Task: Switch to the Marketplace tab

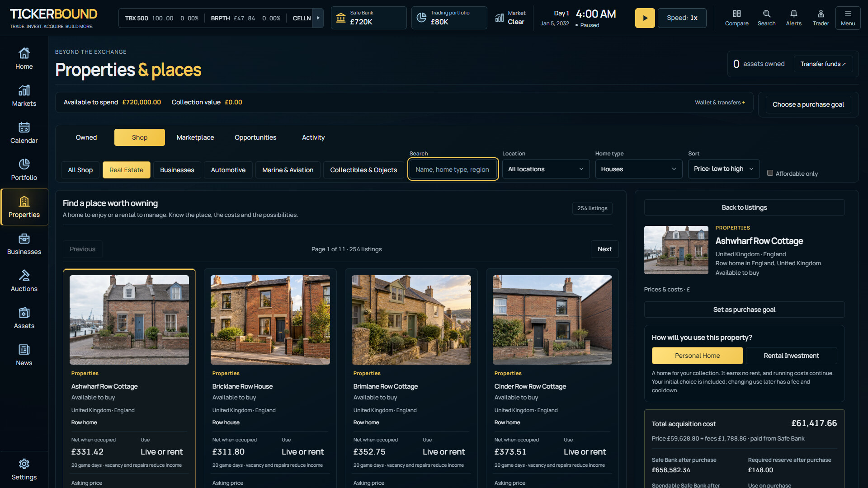Action: click(195, 137)
